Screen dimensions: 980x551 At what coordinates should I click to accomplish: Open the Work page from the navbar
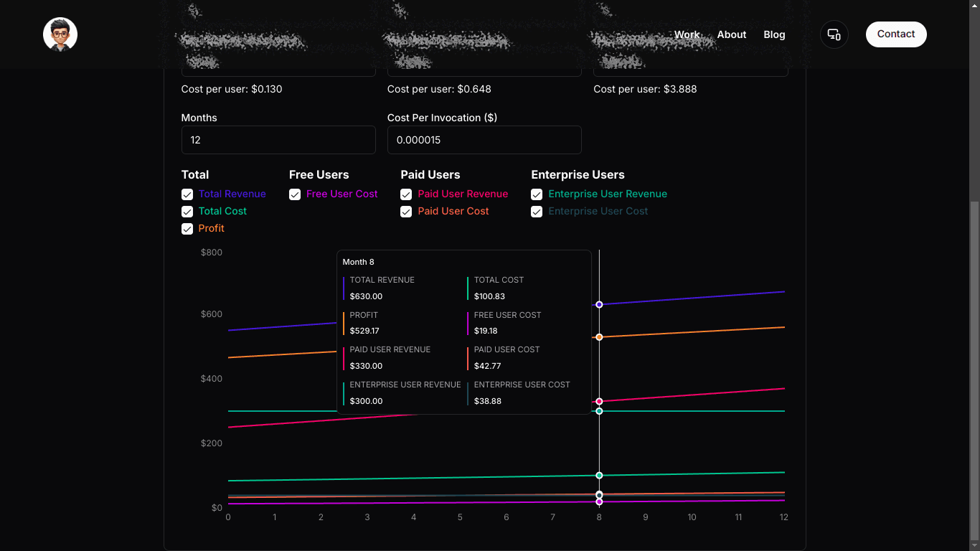pos(687,34)
